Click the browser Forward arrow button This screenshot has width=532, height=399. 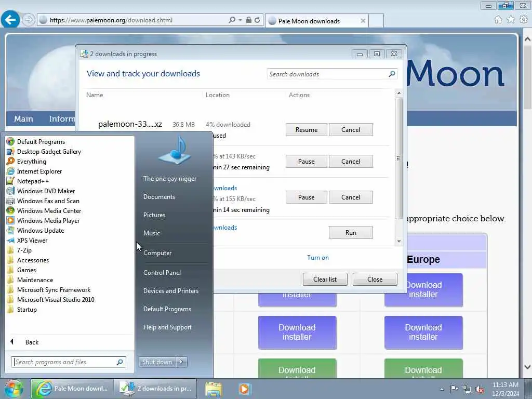click(29, 20)
